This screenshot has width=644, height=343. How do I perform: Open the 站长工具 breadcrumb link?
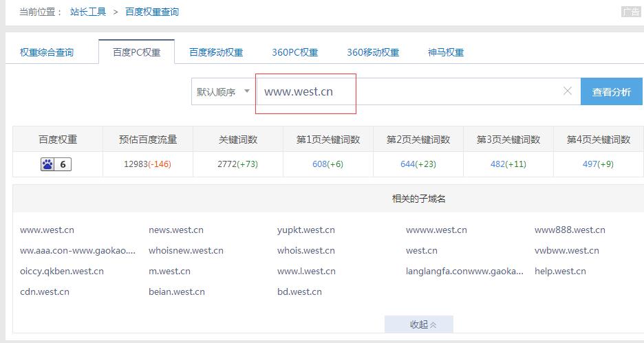click(88, 12)
